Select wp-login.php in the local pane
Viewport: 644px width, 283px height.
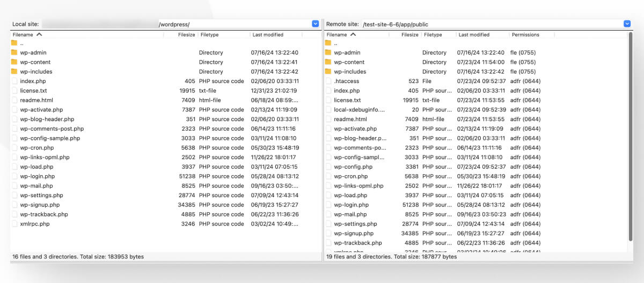(x=38, y=176)
